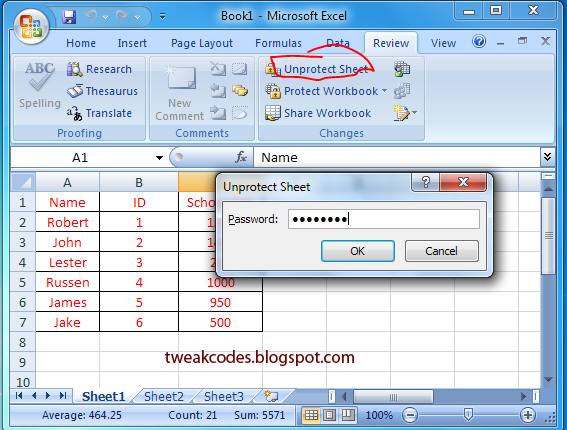Select column A header
The image size is (567, 430).
click(67, 182)
